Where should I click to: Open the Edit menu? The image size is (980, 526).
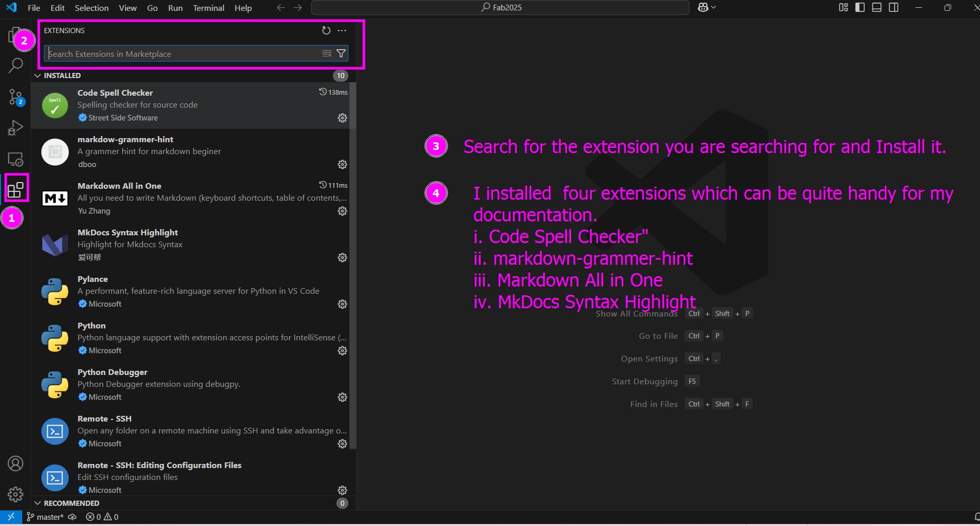[x=57, y=8]
